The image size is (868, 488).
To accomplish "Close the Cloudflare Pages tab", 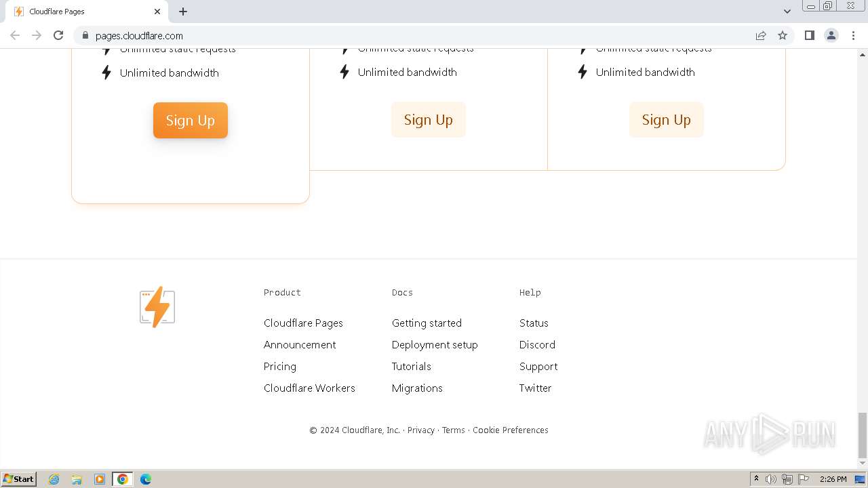I will tap(157, 12).
